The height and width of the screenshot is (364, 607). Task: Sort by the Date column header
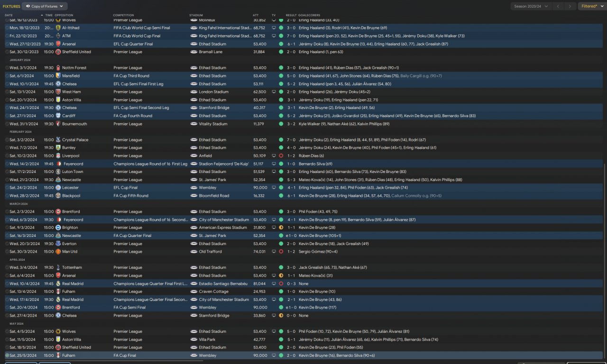pos(9,15)
